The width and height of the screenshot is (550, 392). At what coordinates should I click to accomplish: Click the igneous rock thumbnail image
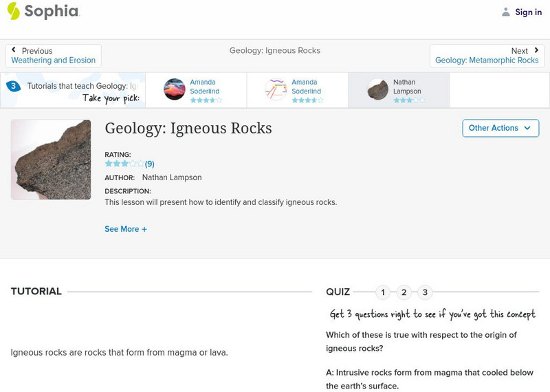[x=51, y=160]
